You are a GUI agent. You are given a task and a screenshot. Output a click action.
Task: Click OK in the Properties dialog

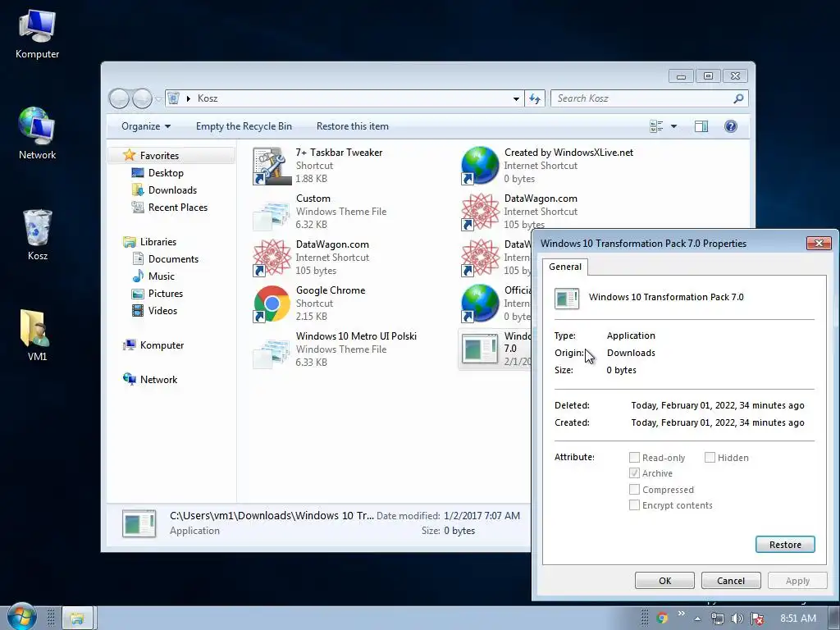coord(664,581)
